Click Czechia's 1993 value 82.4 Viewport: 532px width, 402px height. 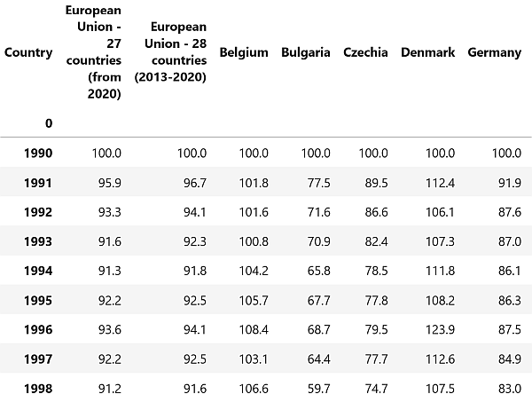(x=376, y=241)
